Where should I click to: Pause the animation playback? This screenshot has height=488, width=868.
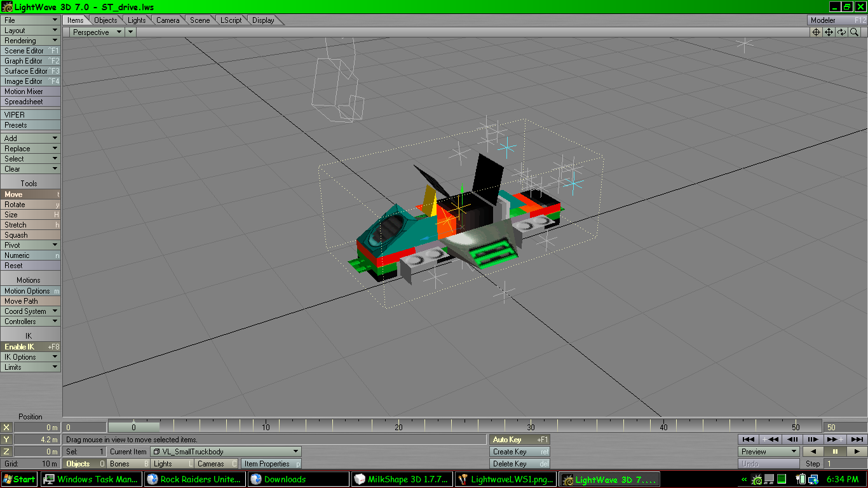coord(835,452)
